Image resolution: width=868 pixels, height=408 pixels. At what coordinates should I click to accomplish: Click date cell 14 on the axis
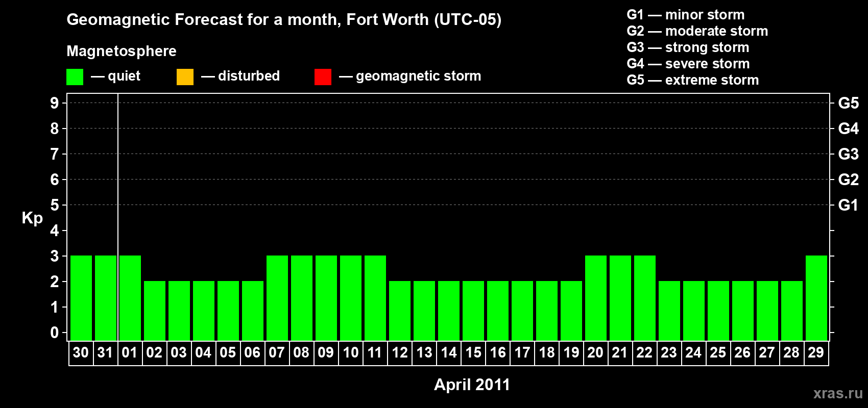[x=449, y=353]
